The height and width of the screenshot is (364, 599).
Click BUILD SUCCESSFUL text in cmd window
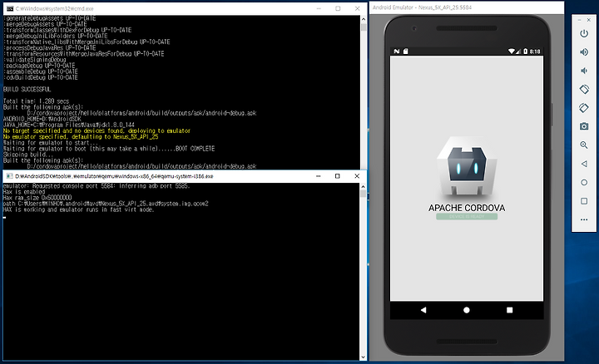click(x=27, y=89)
